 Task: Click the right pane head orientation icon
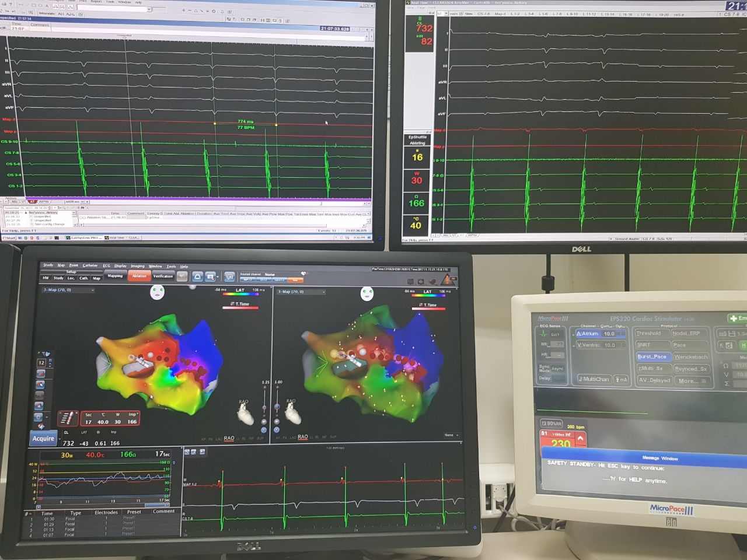click(366, 293)
